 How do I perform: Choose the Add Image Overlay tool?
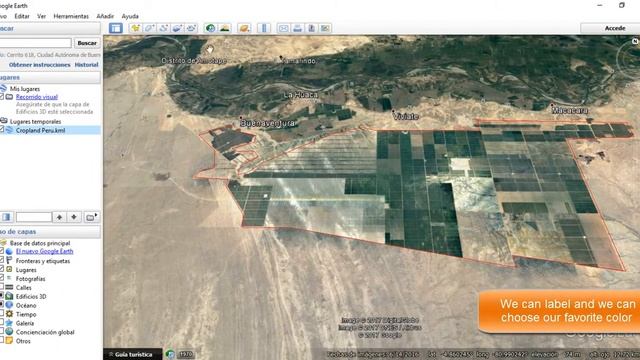[177, 28]
